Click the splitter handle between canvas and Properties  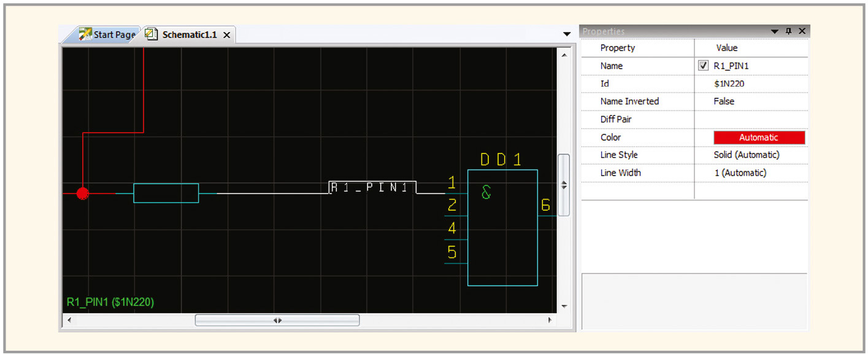(564, 185)
